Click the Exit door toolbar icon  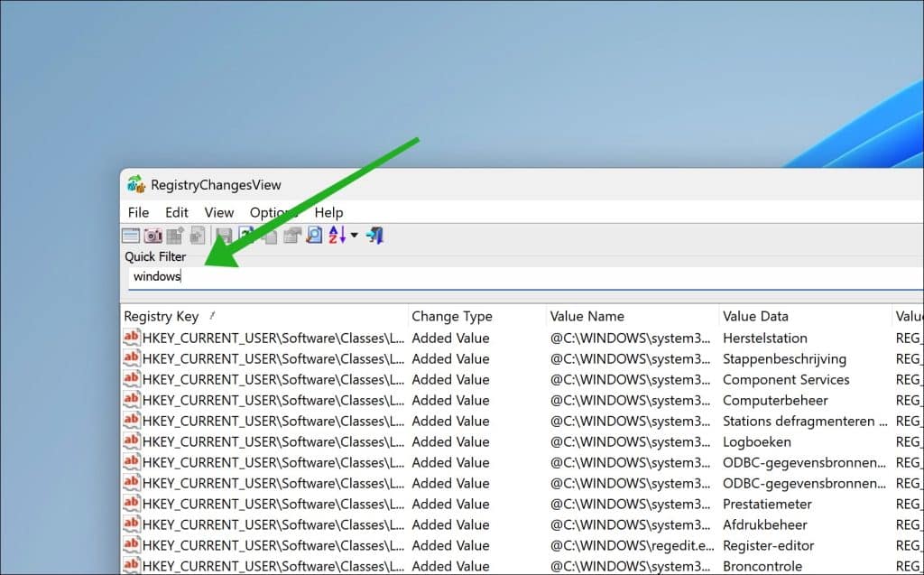point(374,236)
